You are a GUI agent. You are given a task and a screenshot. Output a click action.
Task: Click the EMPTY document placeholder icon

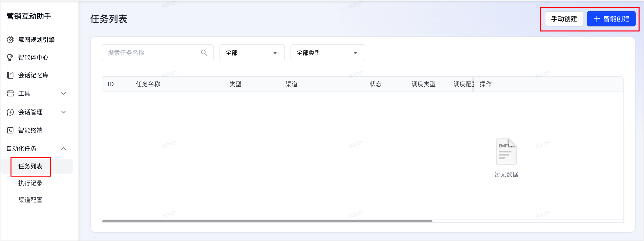click(506, 151)
